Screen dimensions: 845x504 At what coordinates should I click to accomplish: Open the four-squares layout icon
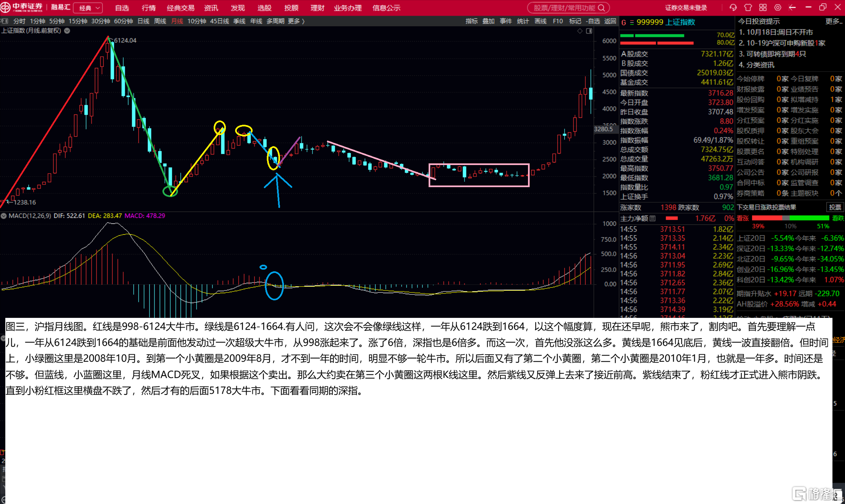tap(763, 8)
